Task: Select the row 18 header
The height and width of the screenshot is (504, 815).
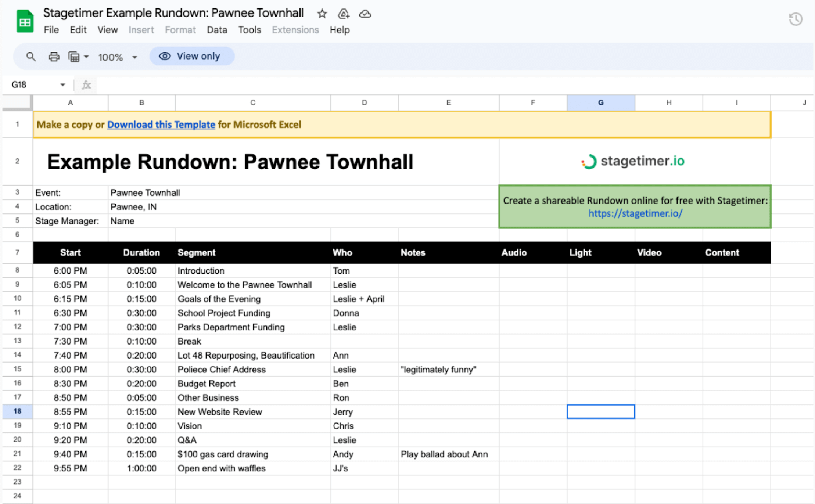Action: click(17, 411)
